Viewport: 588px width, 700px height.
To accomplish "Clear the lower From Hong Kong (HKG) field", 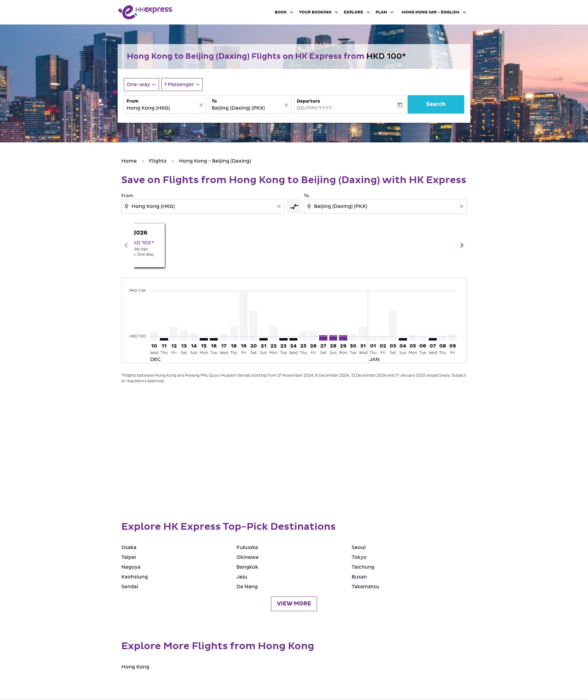I will point(279,206).
